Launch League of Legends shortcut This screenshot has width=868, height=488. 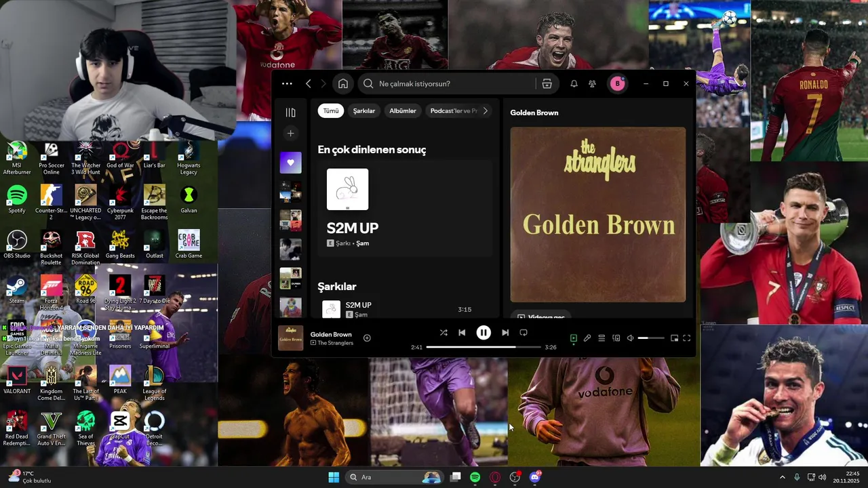154,383
